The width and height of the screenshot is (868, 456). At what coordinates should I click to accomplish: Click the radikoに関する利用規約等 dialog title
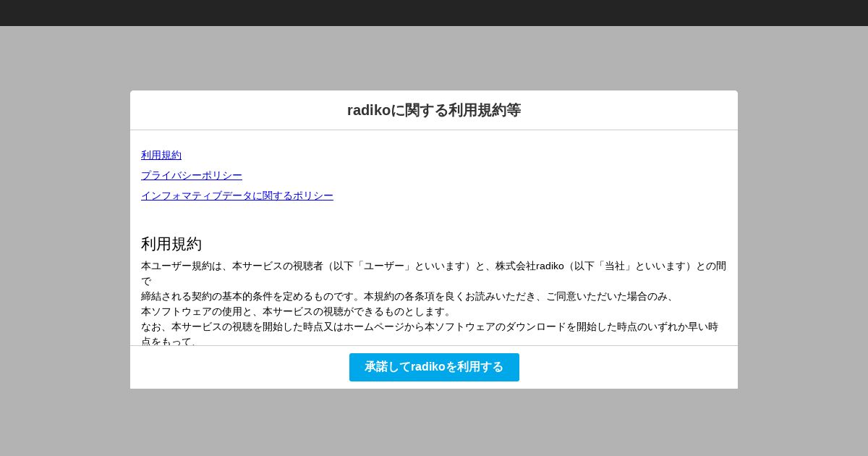point(434,110)
